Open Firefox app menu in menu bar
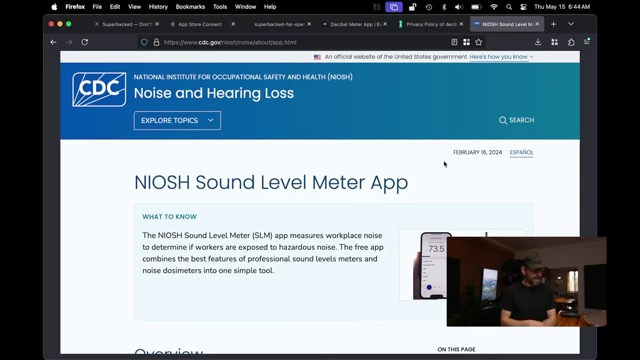640x360 pixels. pos(75,7)
